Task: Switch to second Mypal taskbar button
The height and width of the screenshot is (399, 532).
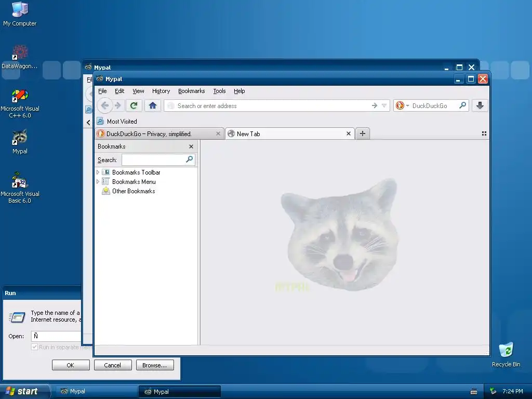Action: coord(180,392)
